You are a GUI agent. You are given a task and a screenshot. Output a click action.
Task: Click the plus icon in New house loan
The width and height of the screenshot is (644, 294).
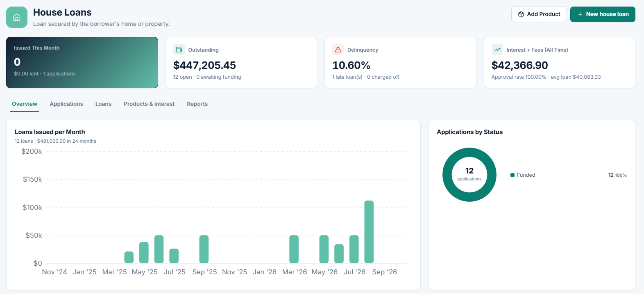click(580, 14)
